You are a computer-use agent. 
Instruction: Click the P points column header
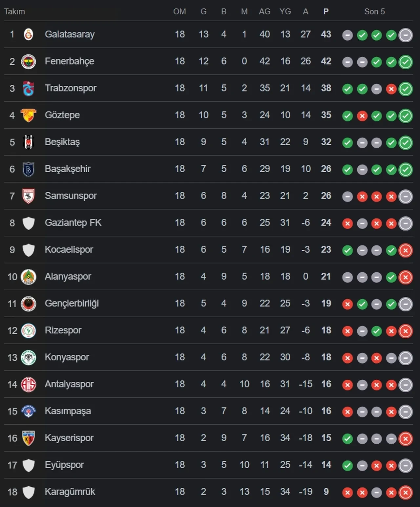click(x=326, y=12)
